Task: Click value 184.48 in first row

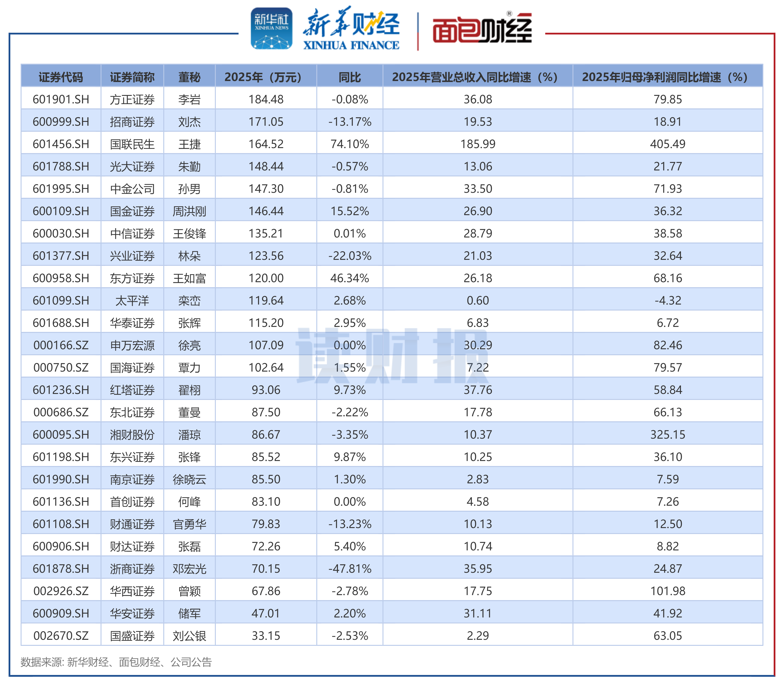Action: [x=266, y=100]
